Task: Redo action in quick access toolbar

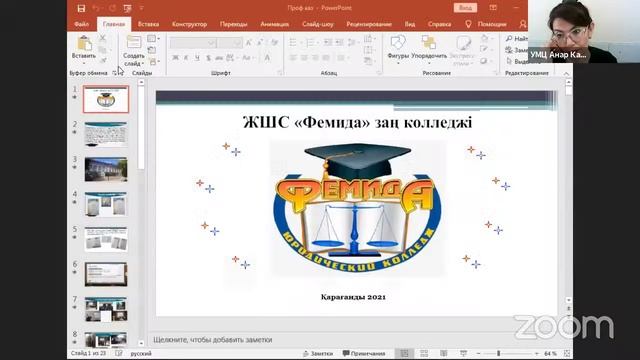Action: tap(112, 8)
